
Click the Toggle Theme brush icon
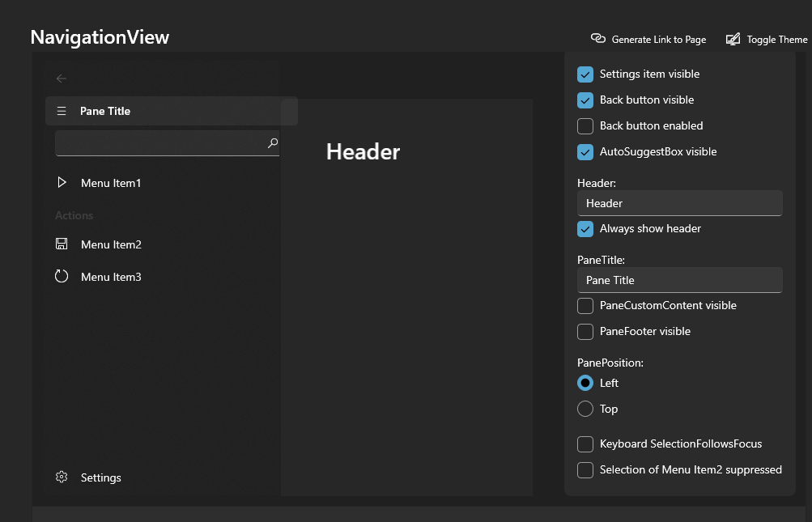point(733,38)
